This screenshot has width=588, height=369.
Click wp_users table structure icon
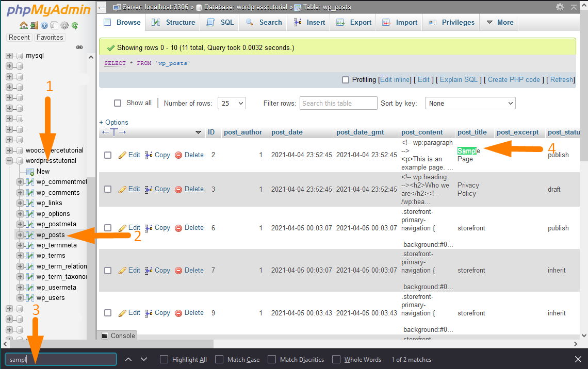29,298
